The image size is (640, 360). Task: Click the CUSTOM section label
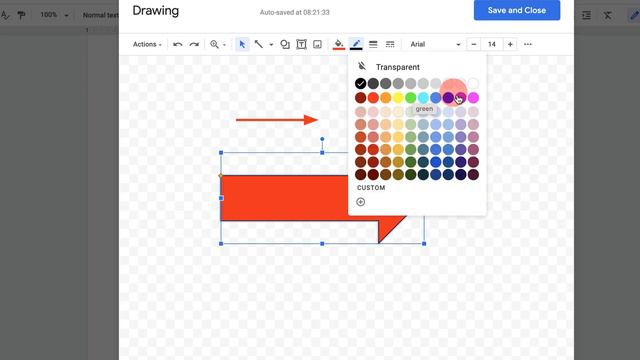pyautogui.click(x=371, y=188)
